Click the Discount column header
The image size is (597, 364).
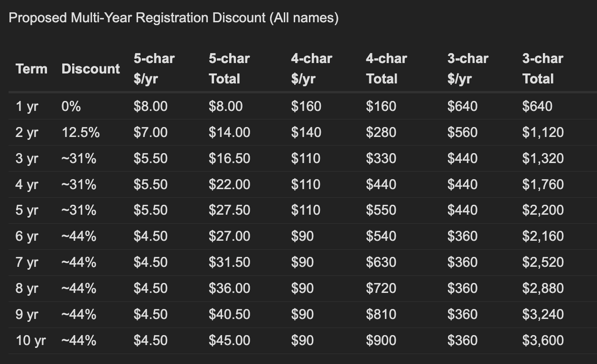91,69
